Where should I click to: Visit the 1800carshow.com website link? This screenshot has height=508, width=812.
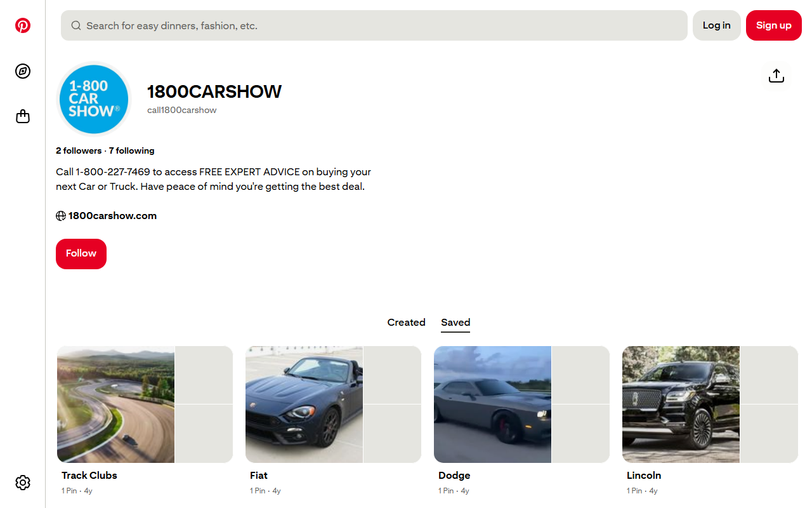click(x=112, y=216)
